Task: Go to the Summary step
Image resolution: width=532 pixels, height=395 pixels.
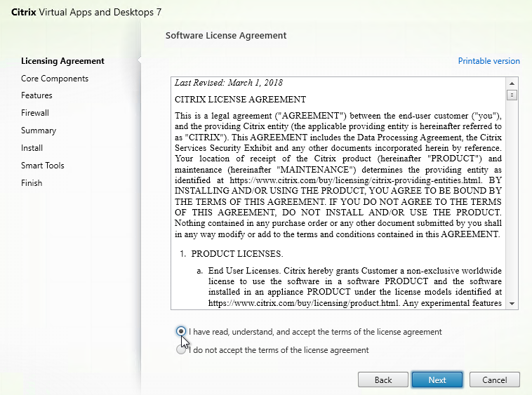Action: (x=39, y=130)
